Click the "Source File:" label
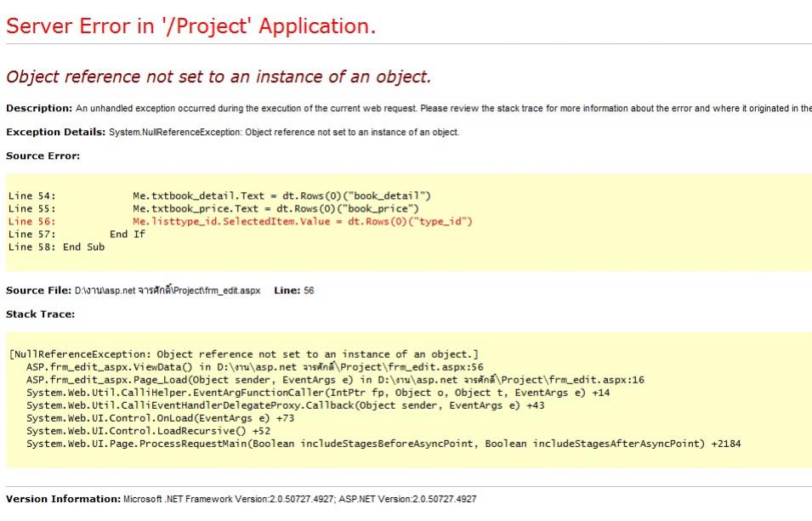 38,290
